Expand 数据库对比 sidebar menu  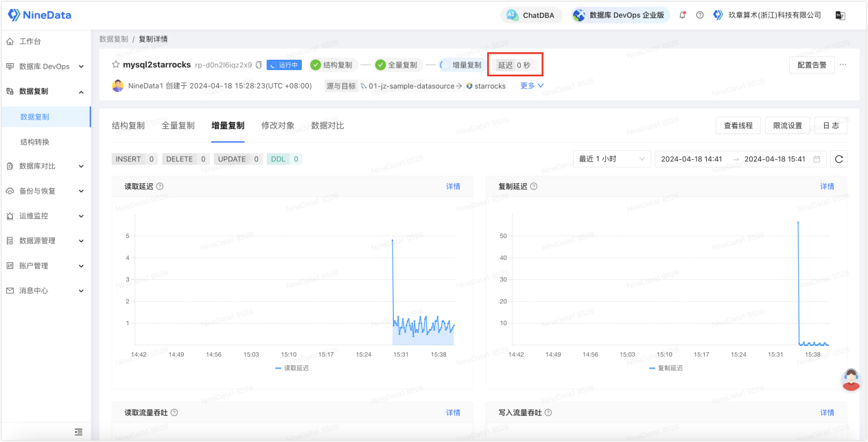pyautogui.click(x=45, y=166)
